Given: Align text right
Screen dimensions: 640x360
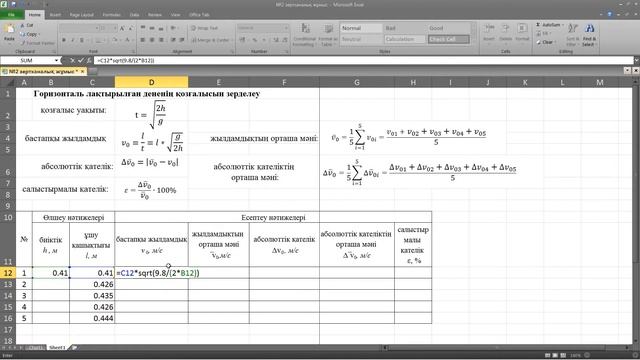Looking at the screenshot, I should (x=161, y=40).
